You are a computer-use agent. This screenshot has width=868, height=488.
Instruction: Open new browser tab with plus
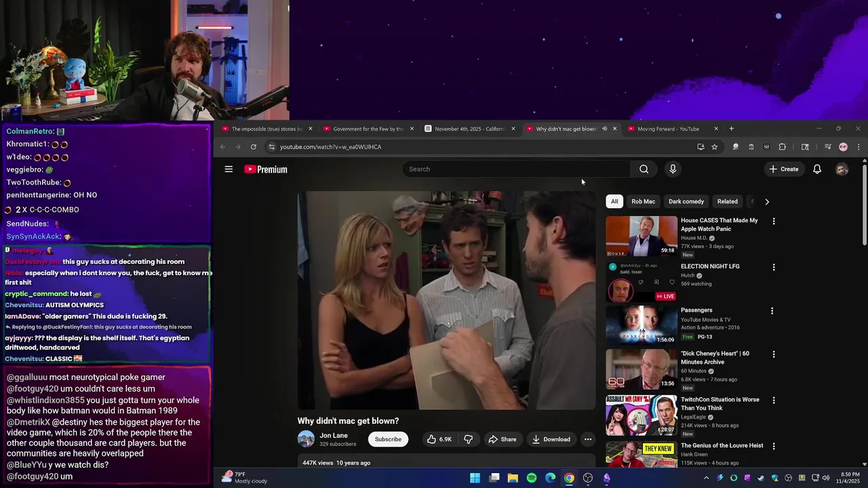pyautogui.click(x=731, y=129)
